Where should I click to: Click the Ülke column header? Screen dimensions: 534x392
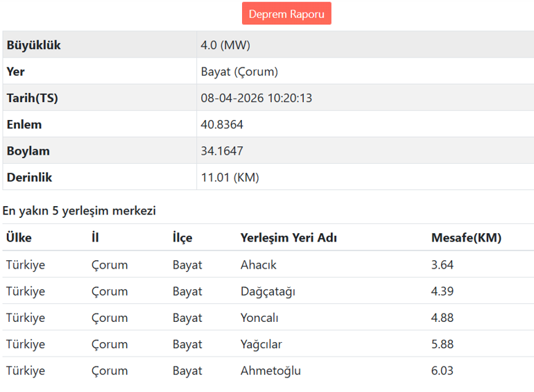point(19,238)
